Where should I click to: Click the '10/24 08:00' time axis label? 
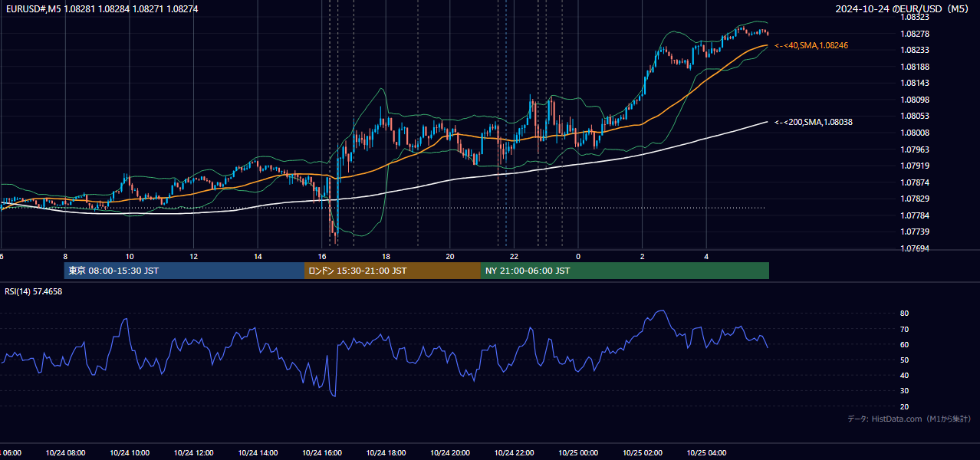65,453
